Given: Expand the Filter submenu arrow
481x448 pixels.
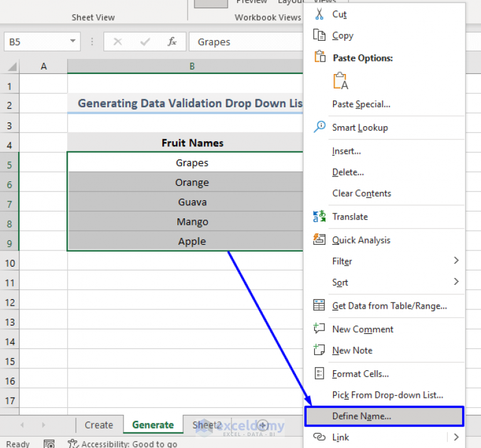Looking at the screenshot, I should [456, 260].
